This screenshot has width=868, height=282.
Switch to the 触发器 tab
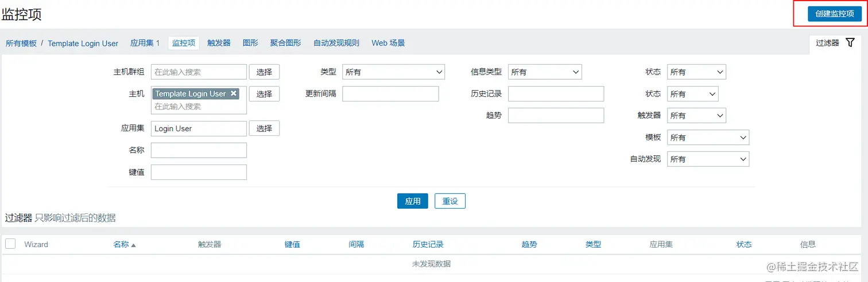click(219, 43)
